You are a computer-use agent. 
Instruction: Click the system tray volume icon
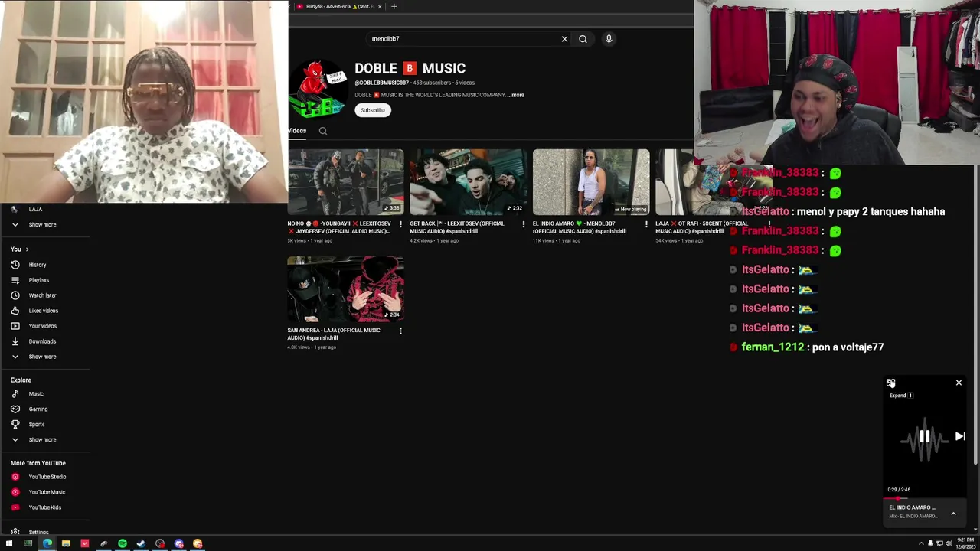949,543
